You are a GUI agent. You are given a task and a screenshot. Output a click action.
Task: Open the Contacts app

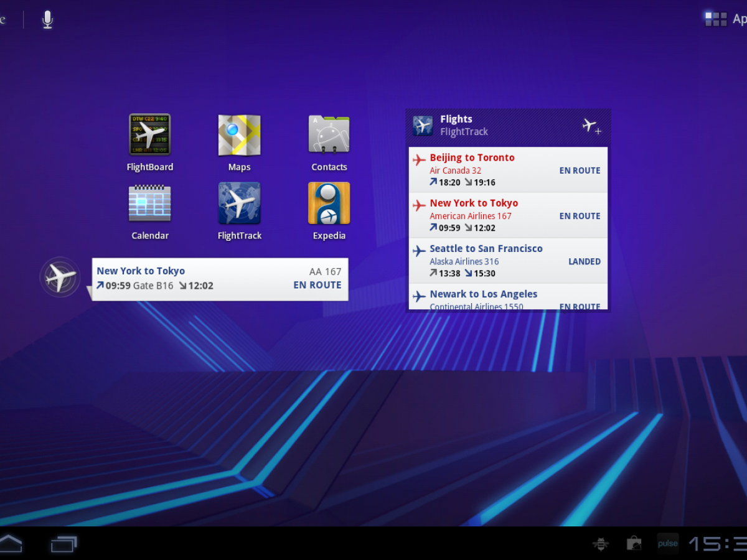[329, 134]
